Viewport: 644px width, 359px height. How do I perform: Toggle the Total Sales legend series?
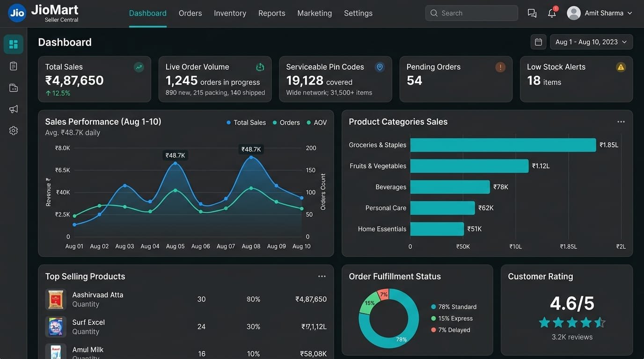coord(246,122)
